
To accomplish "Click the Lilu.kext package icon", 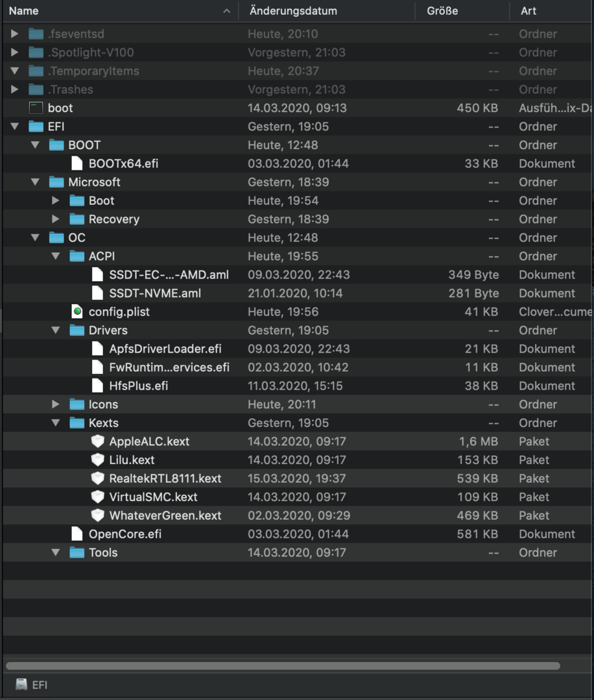I will point(97,460).
